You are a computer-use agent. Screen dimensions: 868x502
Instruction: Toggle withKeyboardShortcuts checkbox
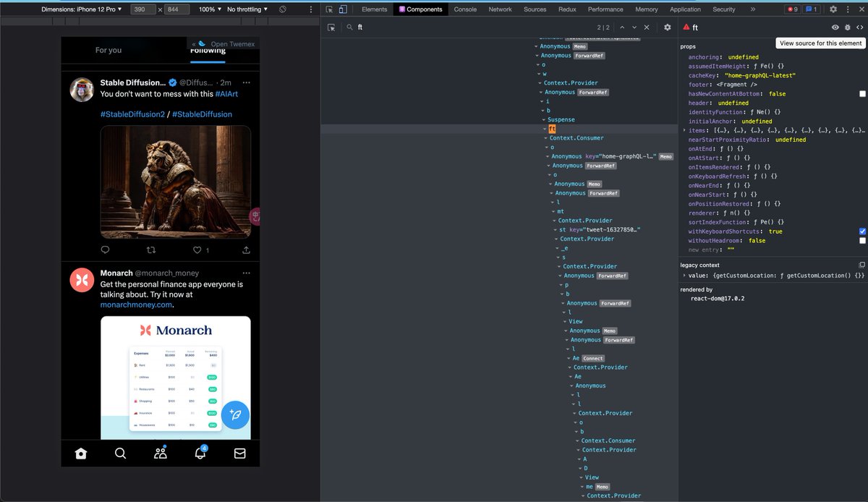[862, 231]
